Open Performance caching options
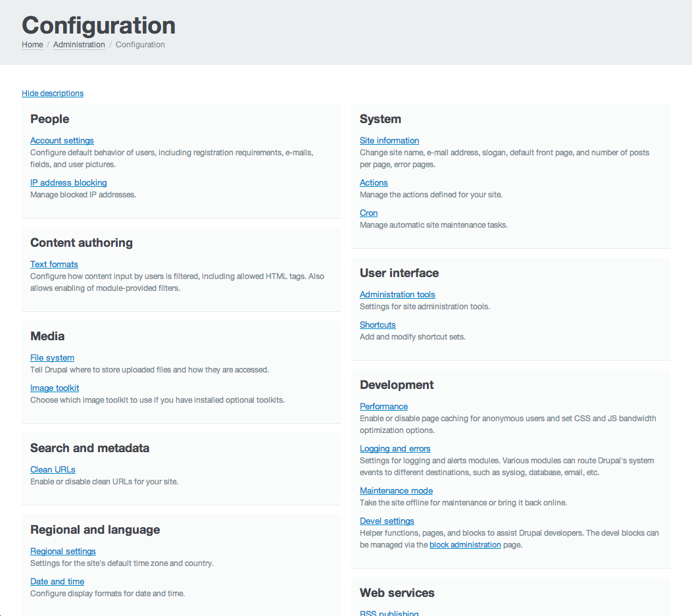The image size is (692, 616). [x=383, y=406]
